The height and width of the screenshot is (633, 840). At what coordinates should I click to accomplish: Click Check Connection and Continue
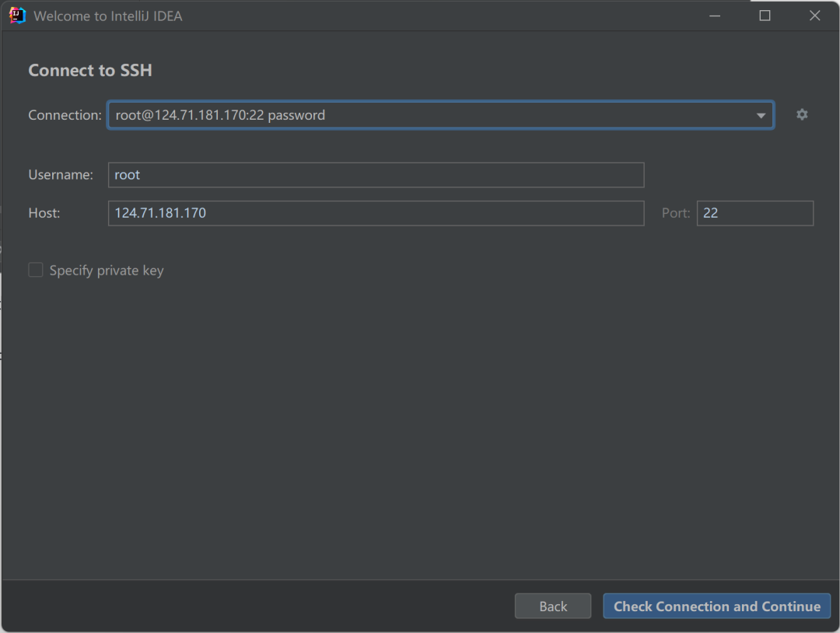[x=717, y=607]
